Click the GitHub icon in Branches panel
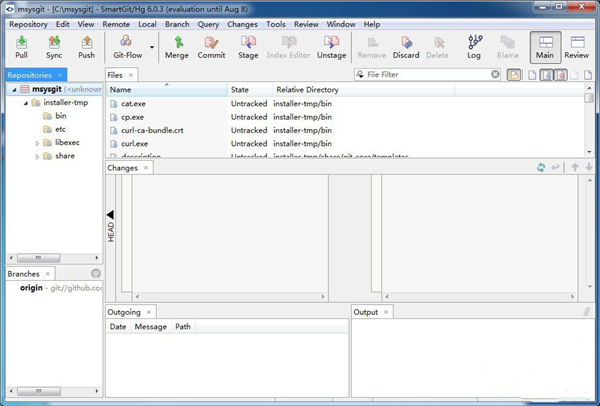600x406 pixels. coord(95,274)
